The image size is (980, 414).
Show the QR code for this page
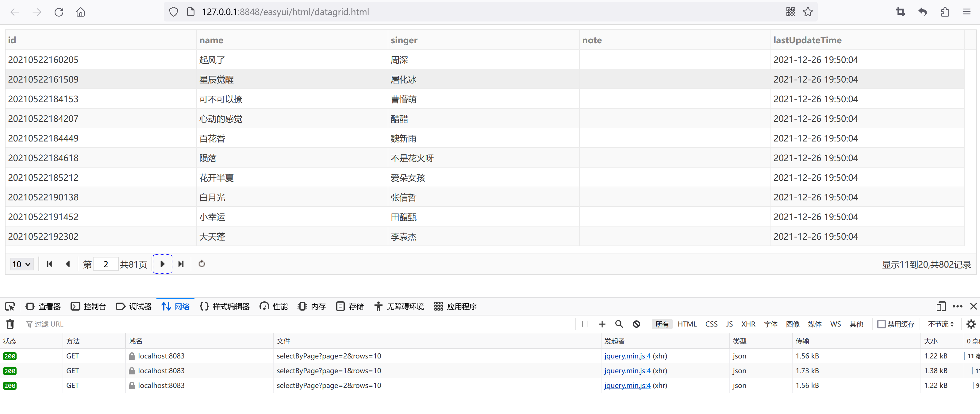(x=790, y=12)
